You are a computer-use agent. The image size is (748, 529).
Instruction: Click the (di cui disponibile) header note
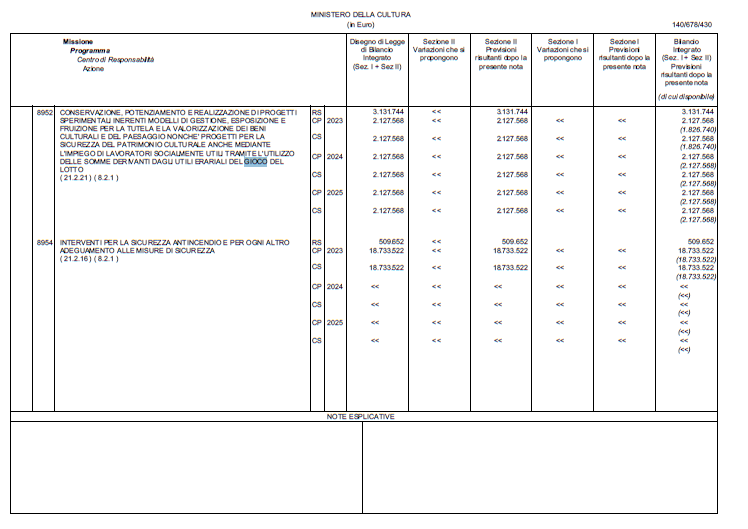[x=686, y=96]
